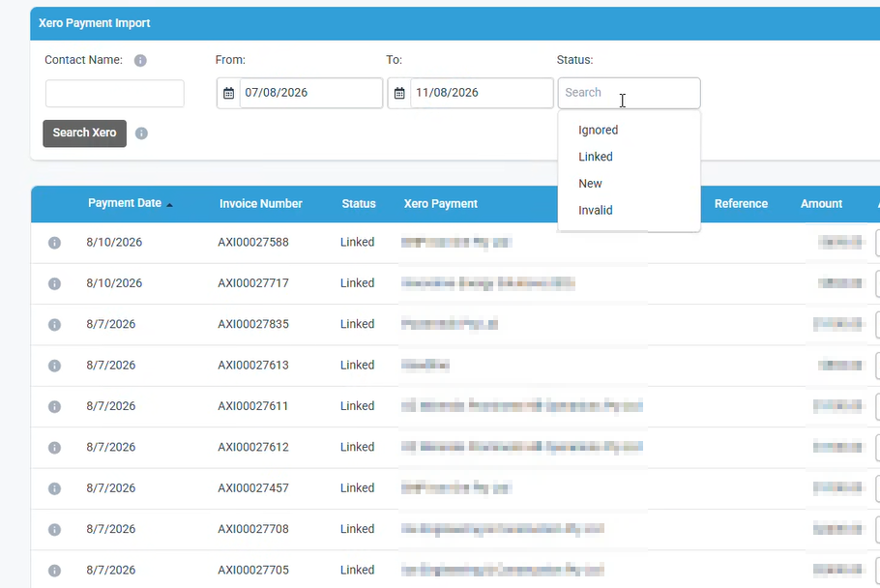The height and width of the screenshot is (588, 880).
Task: Open row info icon for AXI00027717
Action: 54,284
